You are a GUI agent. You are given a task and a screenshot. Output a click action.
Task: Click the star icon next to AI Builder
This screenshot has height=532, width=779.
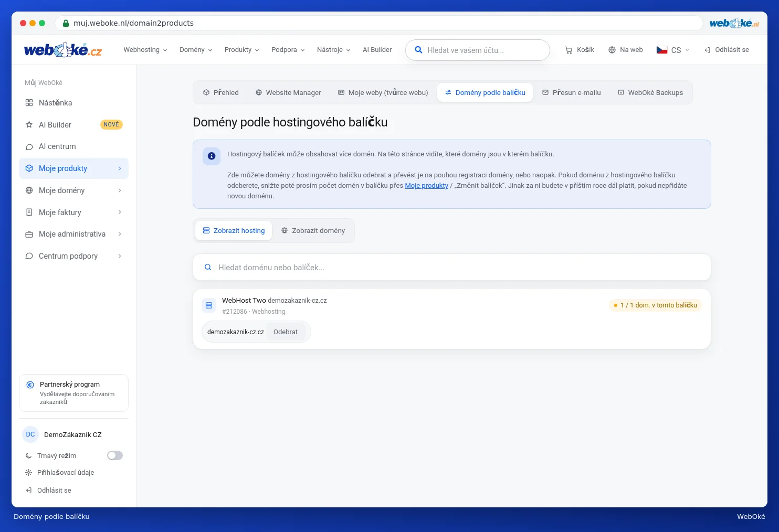pyautogui.click(x=29, y=125)
